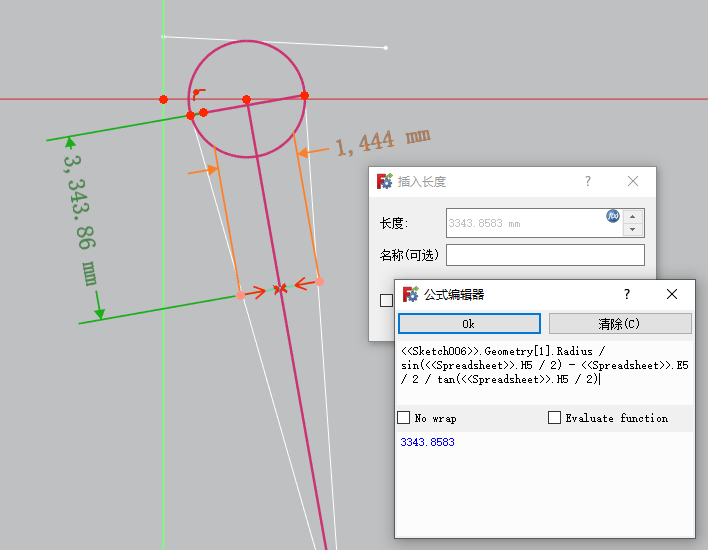Viewport: 708px width, 550px height.
Task: Increase length value with up spinner arrow
Action: tap(632, 216)
